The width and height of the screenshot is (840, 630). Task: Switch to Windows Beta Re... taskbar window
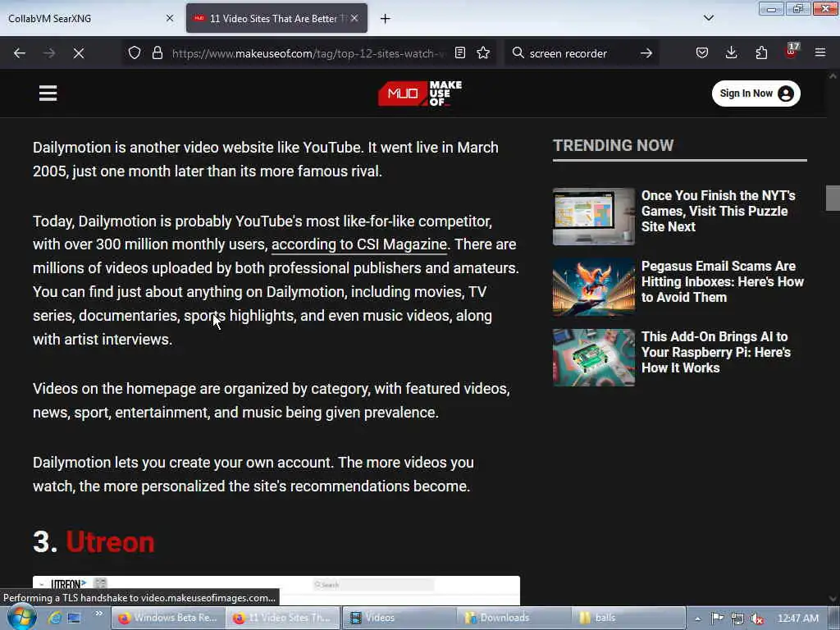(x=167, y=618)
